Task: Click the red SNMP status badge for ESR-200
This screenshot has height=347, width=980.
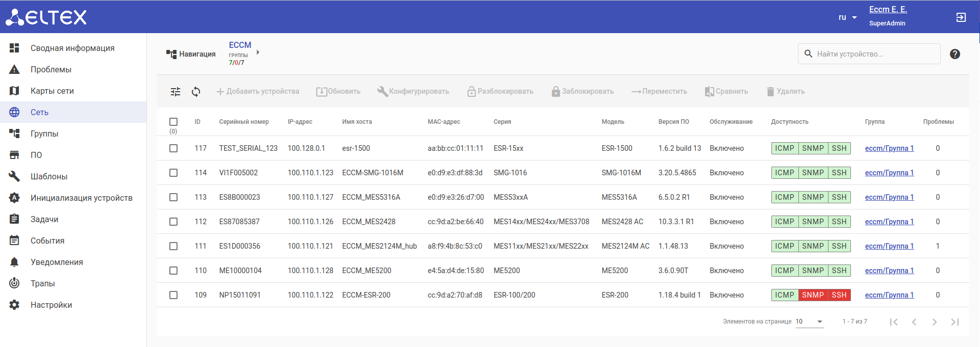Action: coord(813,295)
